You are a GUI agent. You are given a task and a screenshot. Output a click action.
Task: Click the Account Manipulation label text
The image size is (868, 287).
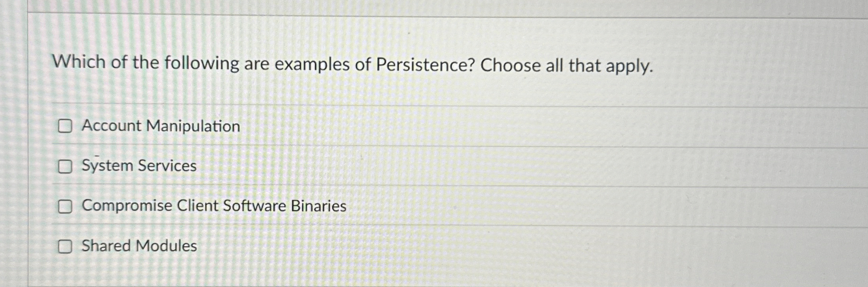161,126
